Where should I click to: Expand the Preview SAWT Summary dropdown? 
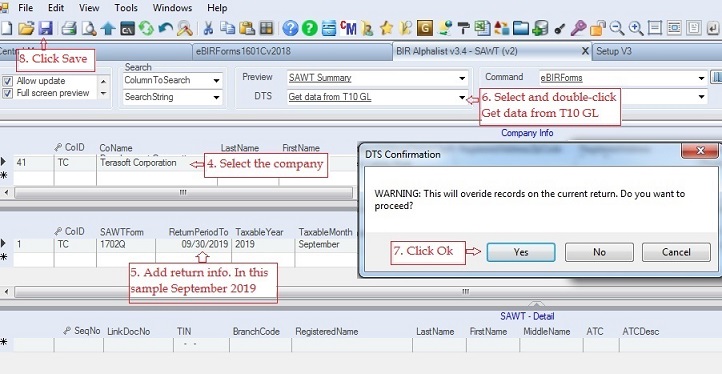[x=462, y=78]
